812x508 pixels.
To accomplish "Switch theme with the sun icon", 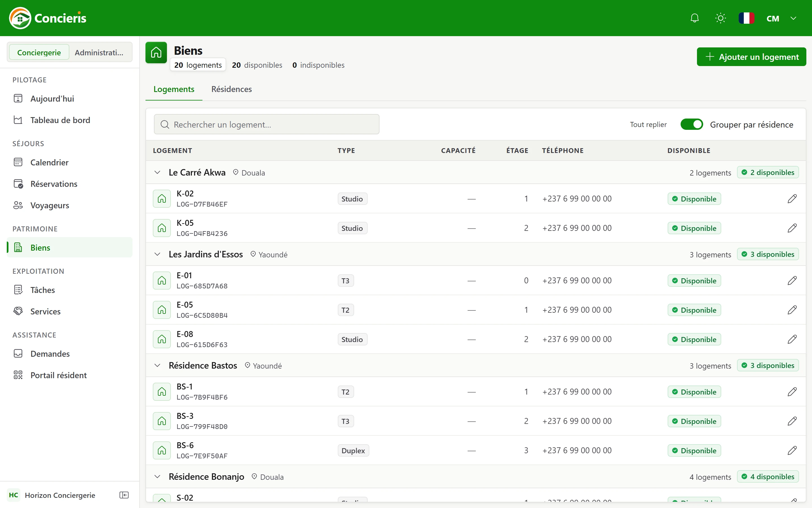I will coord(720,18).
